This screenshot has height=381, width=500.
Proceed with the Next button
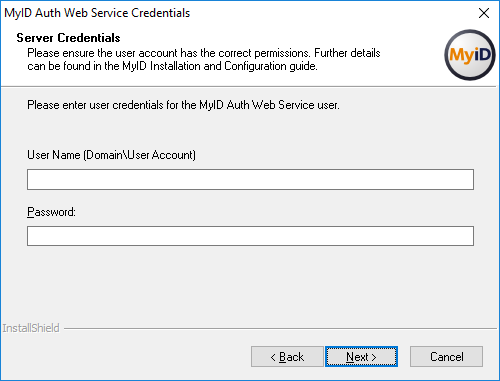coord(361,357)
